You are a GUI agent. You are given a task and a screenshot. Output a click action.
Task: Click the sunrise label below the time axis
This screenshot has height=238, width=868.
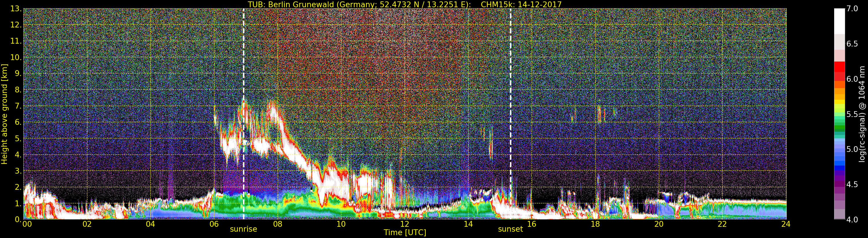(243, 229)
